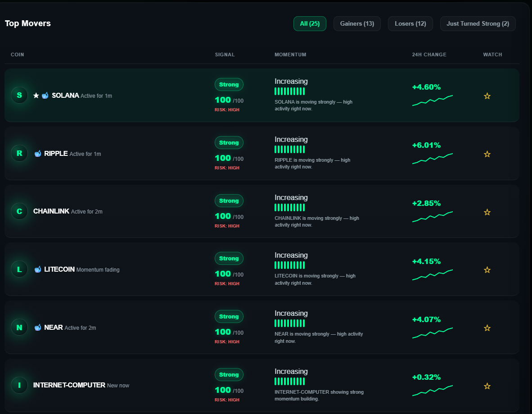This screenshot has width=532, height=414.
Task: Click the Strong badge for LITECOIN
Action: click(229, 259)
